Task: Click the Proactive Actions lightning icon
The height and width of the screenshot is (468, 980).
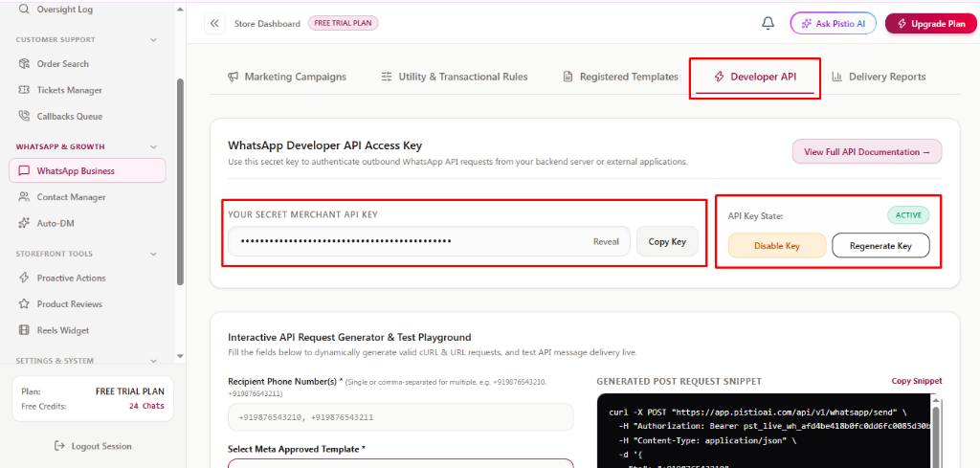Action: [x=24, y=279]
